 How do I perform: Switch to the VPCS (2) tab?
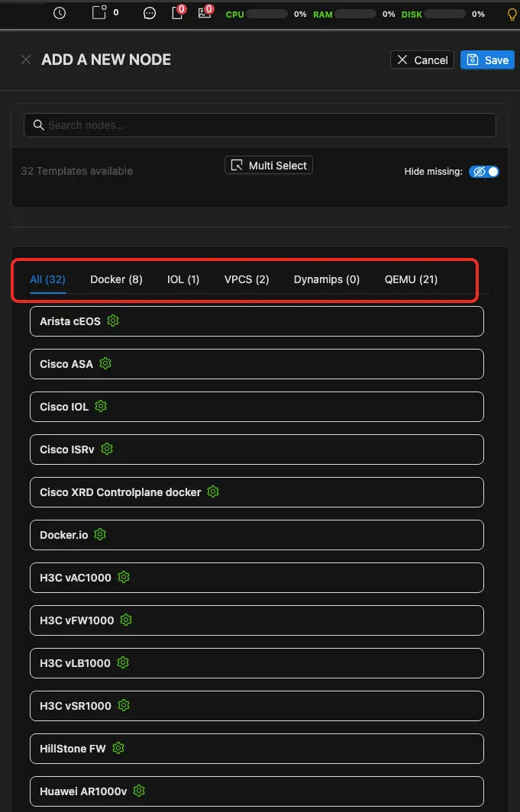pyautogui.click(x=247, y=279)
